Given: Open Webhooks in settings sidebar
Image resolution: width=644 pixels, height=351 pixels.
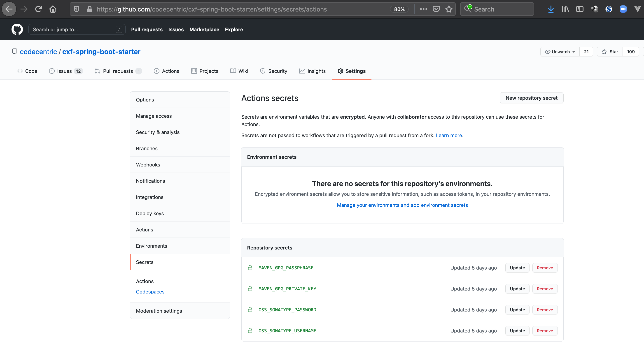Looking at the screenshot, I should 148,165.
